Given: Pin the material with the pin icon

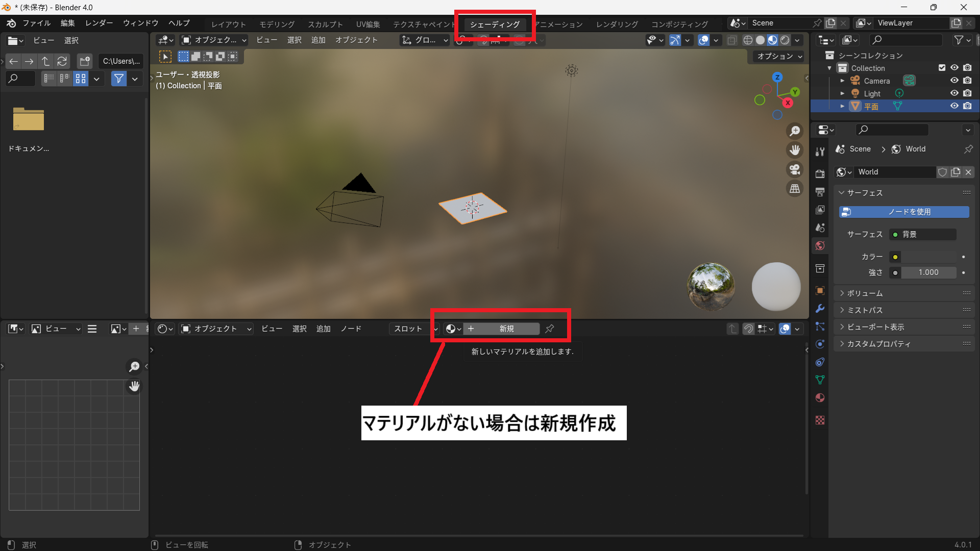Looking at the screenshot, I should pyautogui.click(x=550, y=329).
